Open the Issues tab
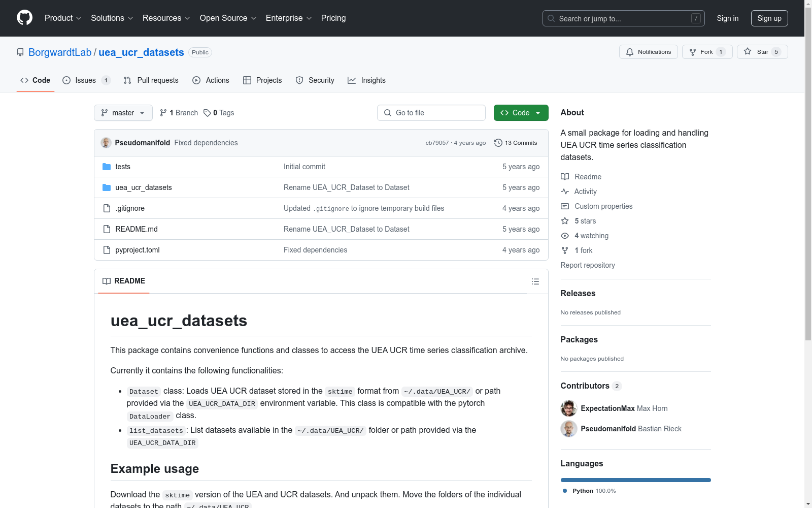The height and width of the screenshot is (508, 812). 86,80
